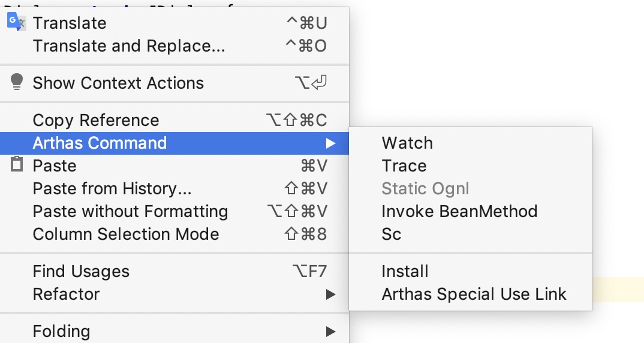Open Arthas Special Use Link

pyautogui.click(x=471, y=294)
